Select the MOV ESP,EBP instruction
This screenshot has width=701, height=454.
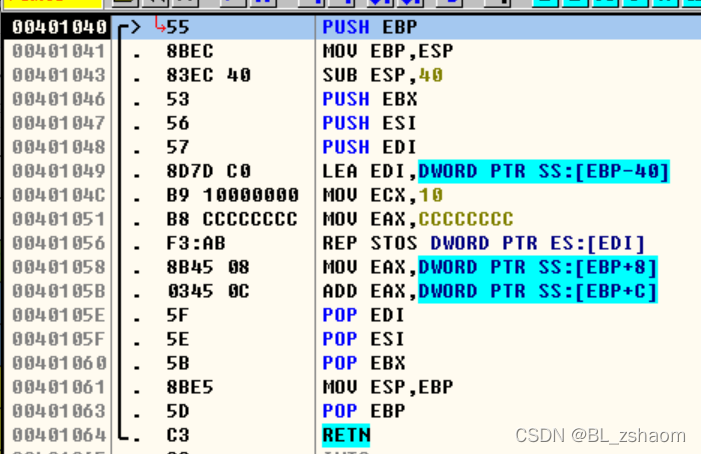[x=388, y=387]
